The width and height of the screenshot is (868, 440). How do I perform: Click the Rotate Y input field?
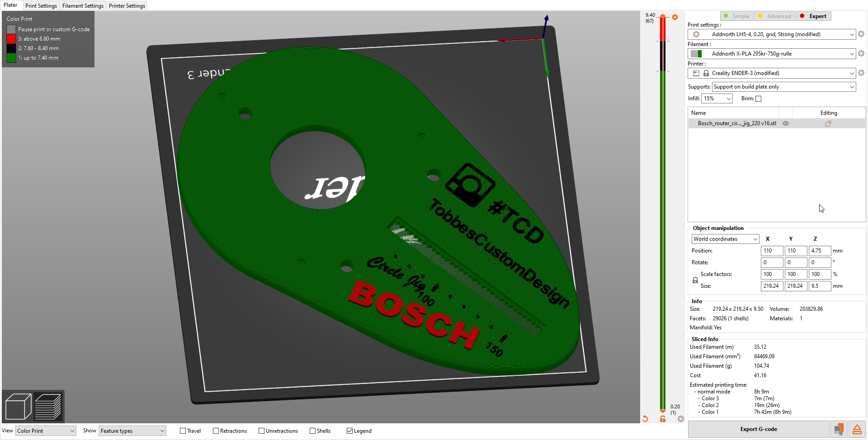(x=796, y=262)
